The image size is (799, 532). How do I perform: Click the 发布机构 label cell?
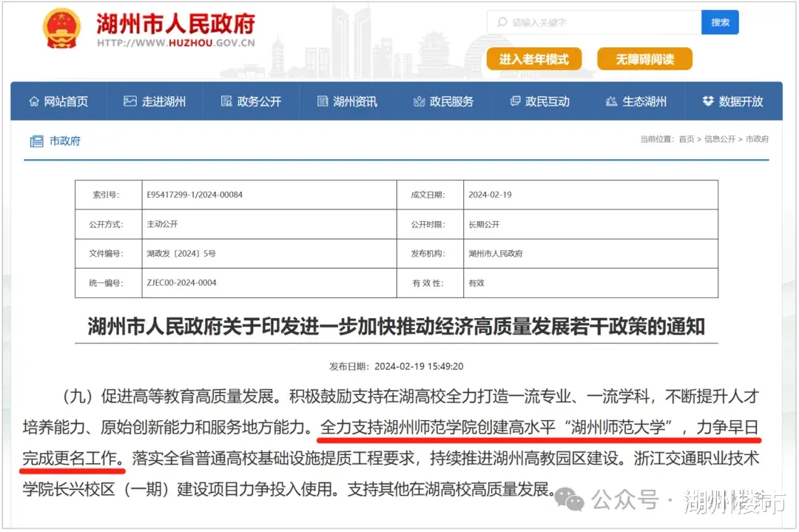[430, 253]
